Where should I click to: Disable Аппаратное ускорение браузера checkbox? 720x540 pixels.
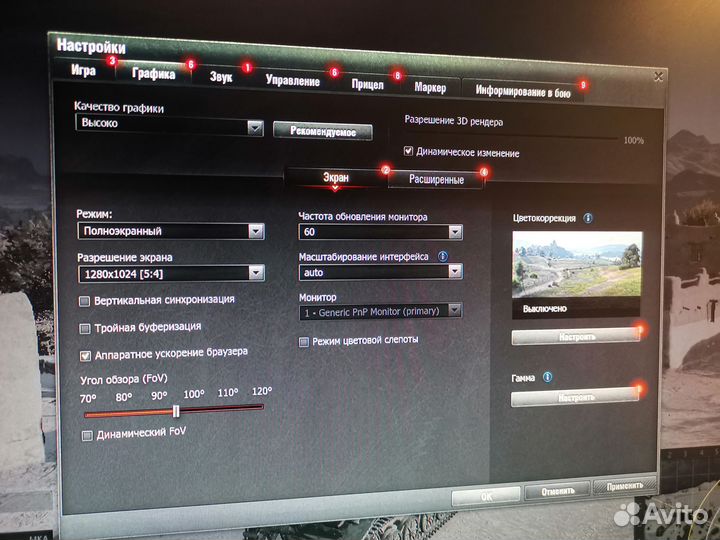(85, 356)
